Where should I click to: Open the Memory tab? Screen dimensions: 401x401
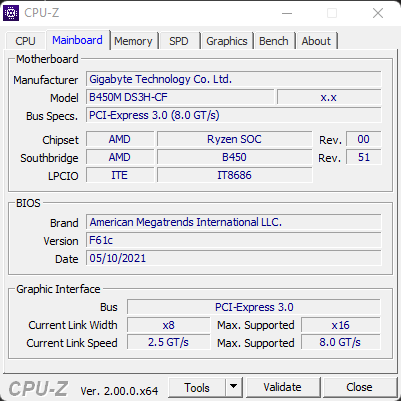[133, 41]
